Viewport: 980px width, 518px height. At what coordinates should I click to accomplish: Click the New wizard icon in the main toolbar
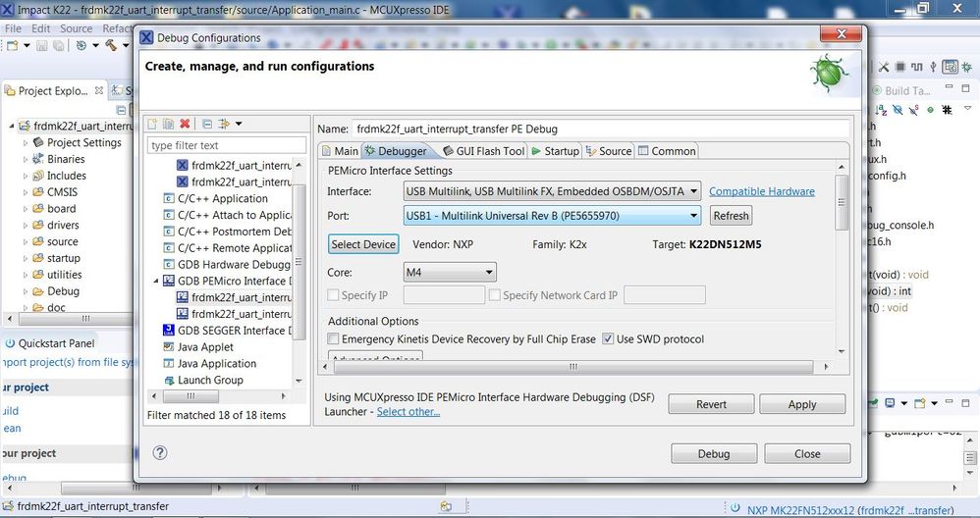12,45
